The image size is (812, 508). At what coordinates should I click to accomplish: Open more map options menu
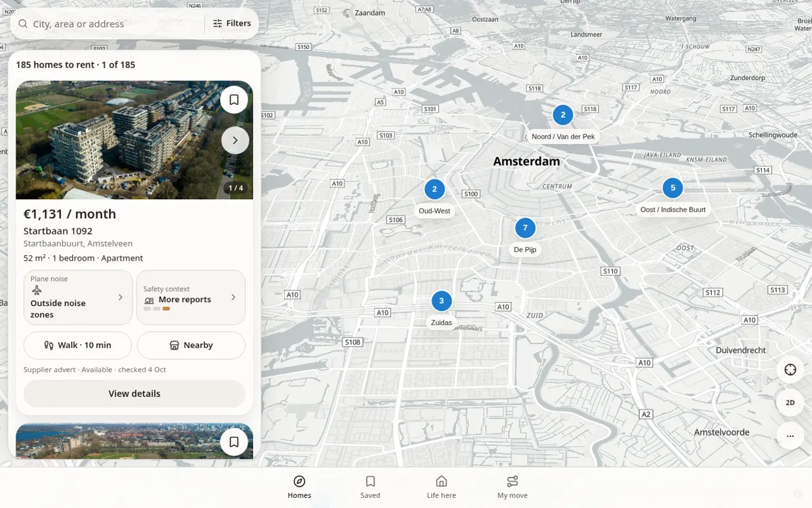point(790,436)
